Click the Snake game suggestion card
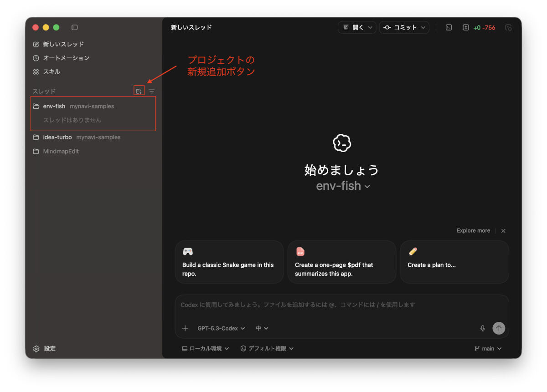This screenshot has width=547, height=392. tap(229, 262)
